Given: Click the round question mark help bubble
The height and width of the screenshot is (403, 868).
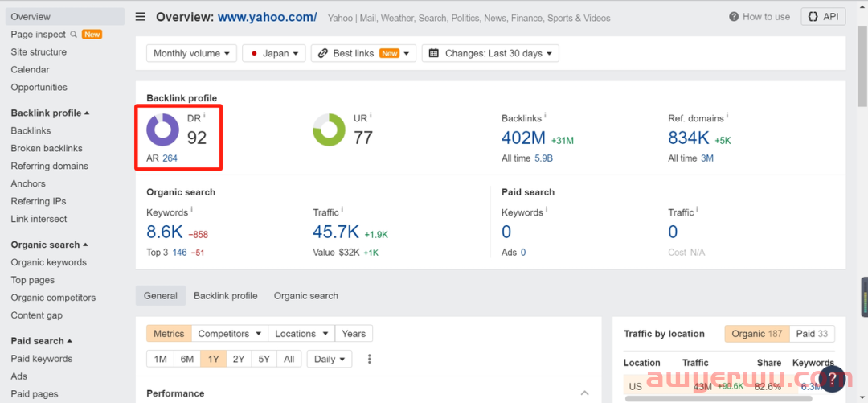Looking at the screenshot, I should tap(833, 380).
